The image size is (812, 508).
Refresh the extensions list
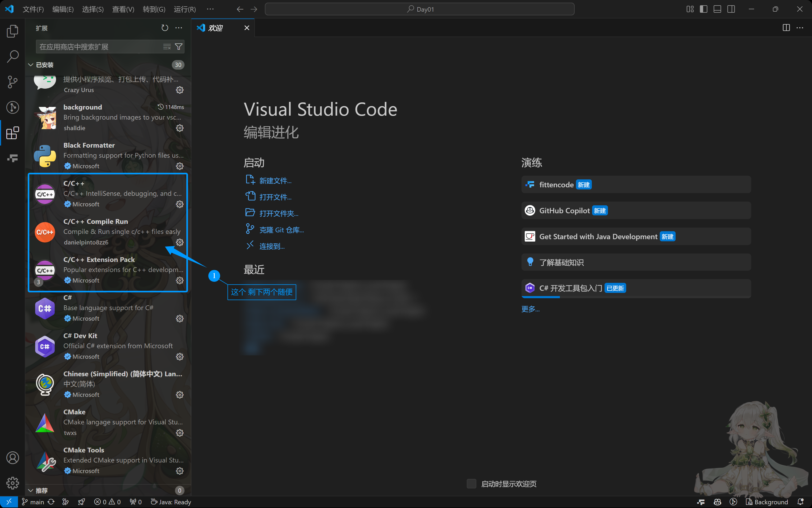pos(165,28)
